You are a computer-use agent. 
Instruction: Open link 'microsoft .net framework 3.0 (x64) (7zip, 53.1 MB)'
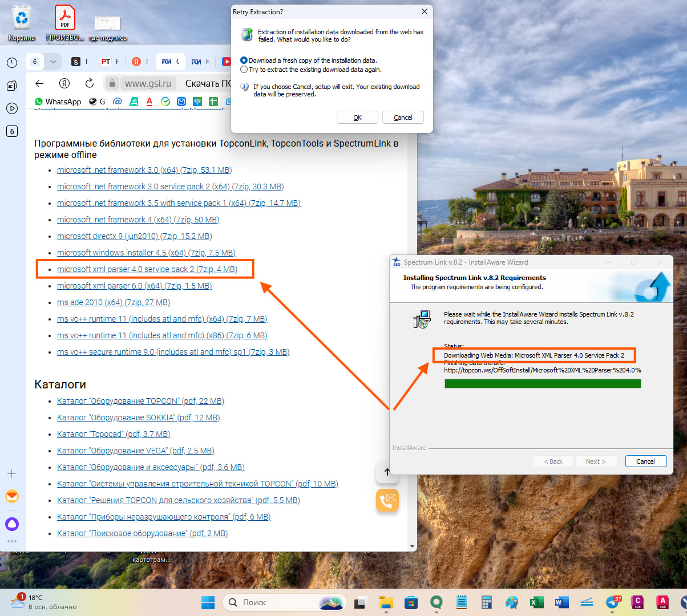(x=144, y=170)
